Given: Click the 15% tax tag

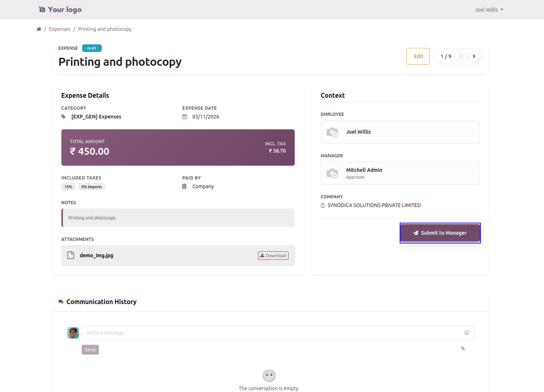Looking at the screenshot, I should click(68, 187).
